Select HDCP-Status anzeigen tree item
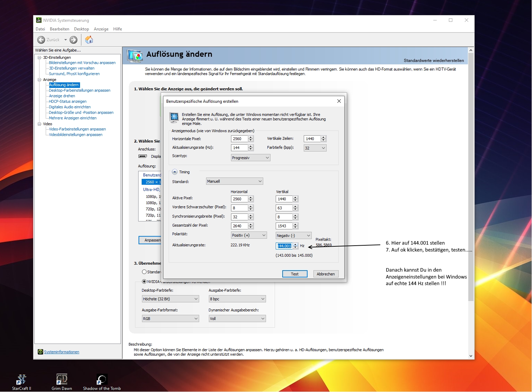Viewport: 532px width, 392px height. (68, 101)
